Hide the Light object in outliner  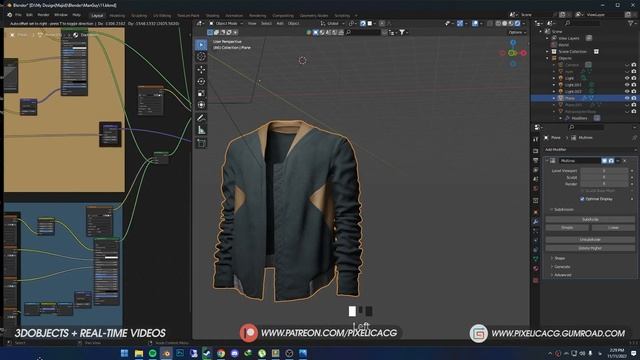point(627,78)
